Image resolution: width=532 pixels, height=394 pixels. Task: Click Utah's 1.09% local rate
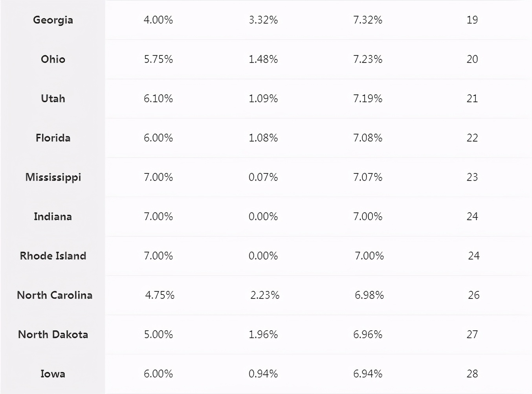(263, 99)
